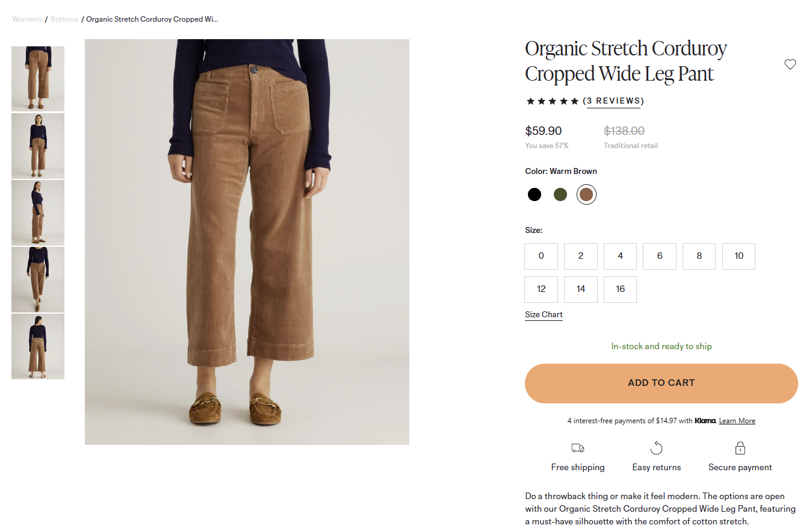Screen dimensions: 812x531
Task: Open the Women's breadcrumb link
Action: [x=27, y=19]
